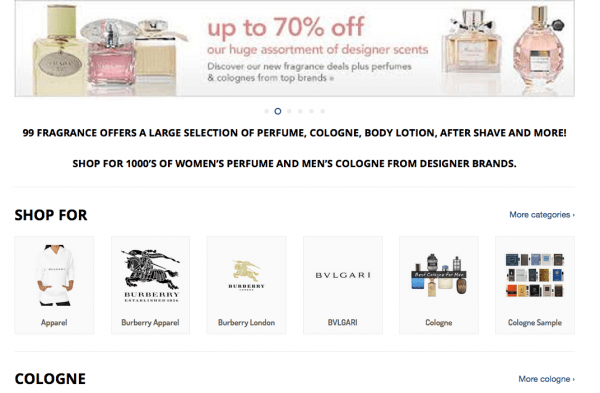
Task: Select the gold Burberry London logo
Action: tap(246, 275)
